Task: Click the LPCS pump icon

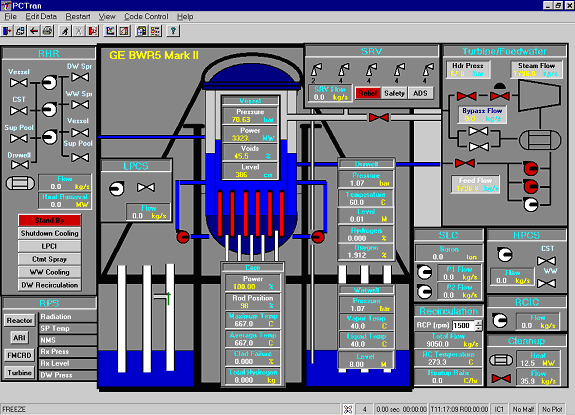Action: click(x=117, y=188)
